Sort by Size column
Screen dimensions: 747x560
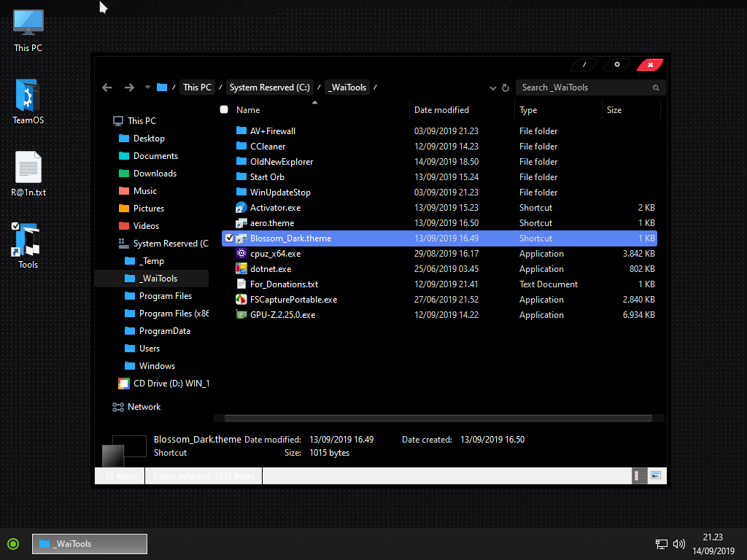pos(614,110)
